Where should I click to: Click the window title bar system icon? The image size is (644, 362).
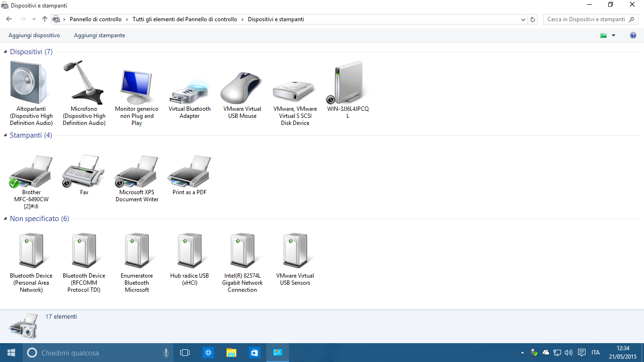click(4, 6)
